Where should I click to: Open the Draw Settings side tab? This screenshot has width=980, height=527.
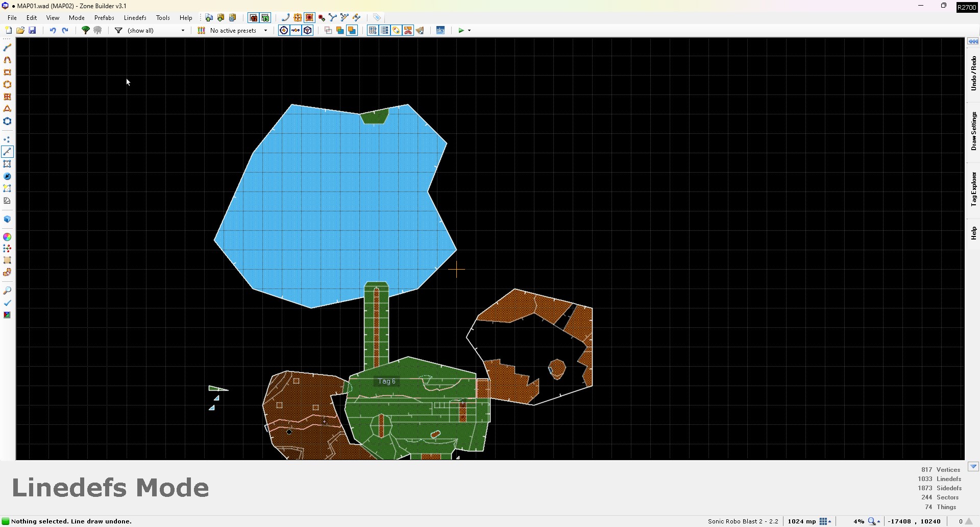point(973,132)
